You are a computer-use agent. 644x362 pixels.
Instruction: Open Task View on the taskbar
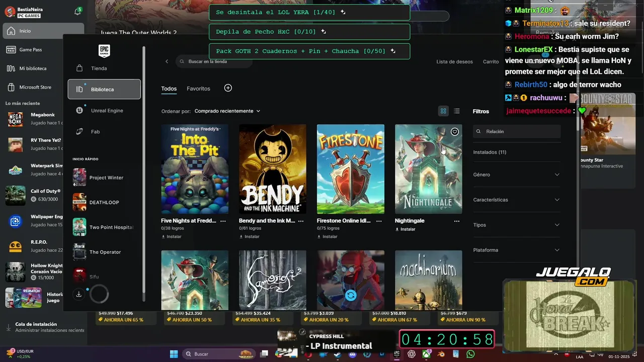coord(264,354)
